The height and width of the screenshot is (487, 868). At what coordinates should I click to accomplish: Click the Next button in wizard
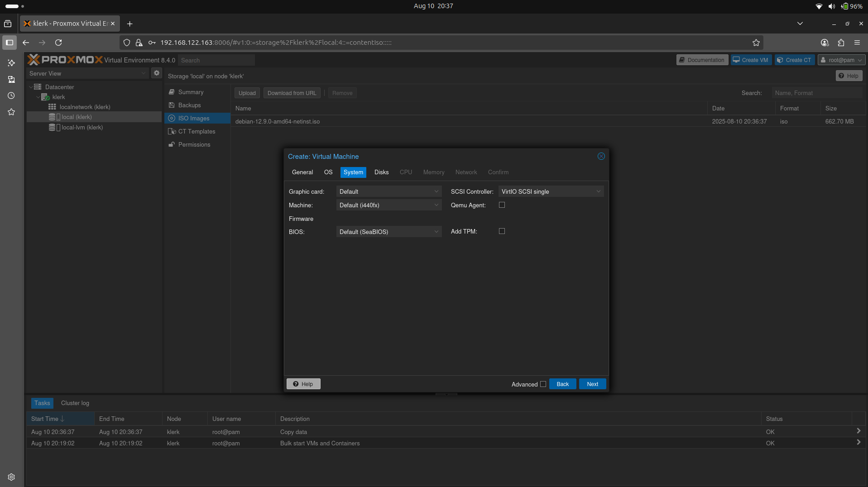[592, 384]
